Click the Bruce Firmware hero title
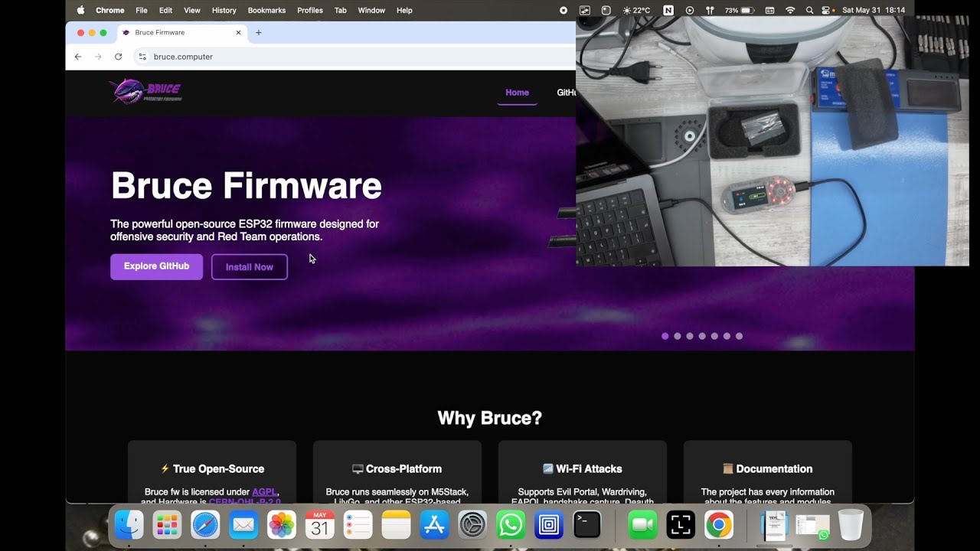This screenshot has height=551, width=980. pyautogui.click(x=247, y=186)
